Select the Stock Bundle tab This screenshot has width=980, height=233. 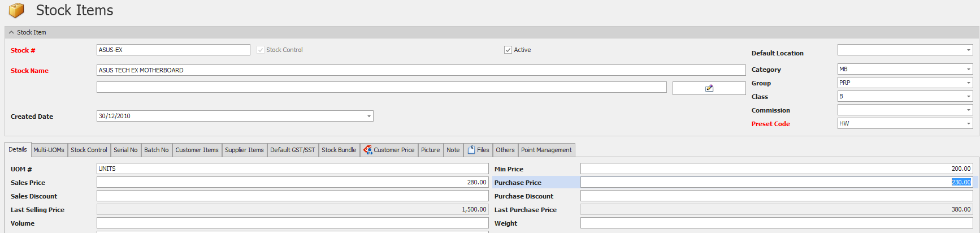pyautogui.click(x=339, y=150)
